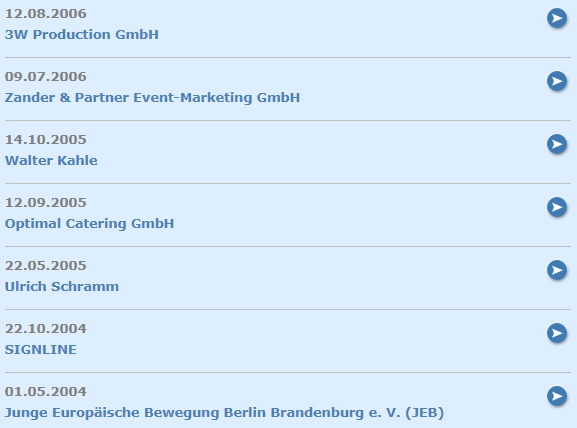Image resolution: width=577 pixels, height=428 pixels.
Task: Click arrow icon beside Walter Kahle
Action: pos(557,144)
